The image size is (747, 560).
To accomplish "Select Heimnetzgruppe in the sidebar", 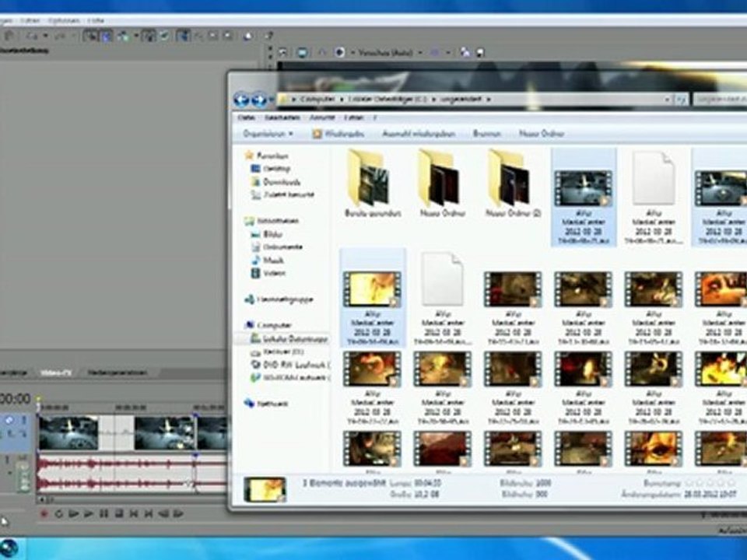I will pos(279,299).
